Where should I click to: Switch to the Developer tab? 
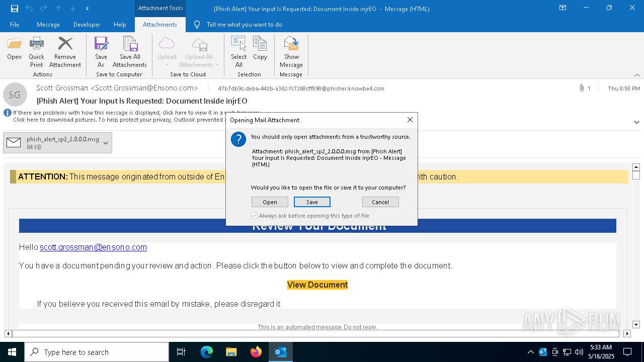[x=87, y=25]
